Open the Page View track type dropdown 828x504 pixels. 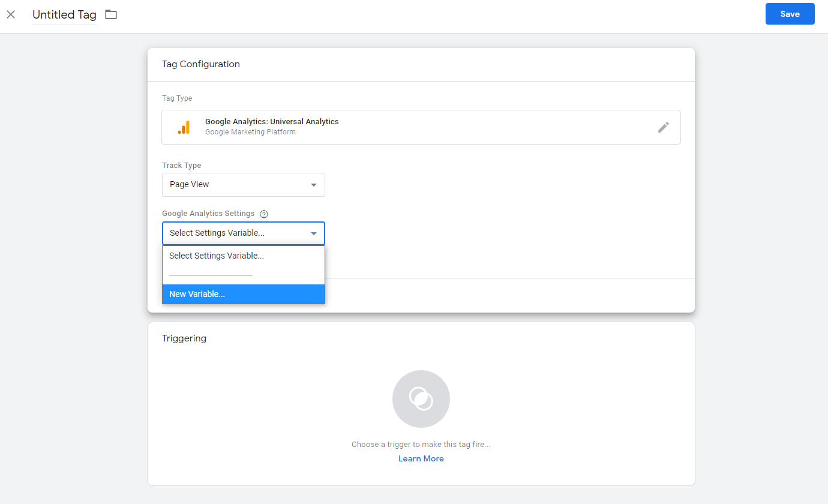(244, 185)
